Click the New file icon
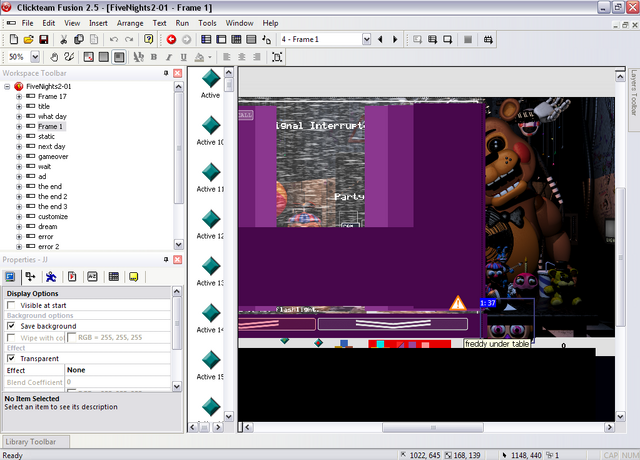The image size is (640, 460). click(13, 39)
